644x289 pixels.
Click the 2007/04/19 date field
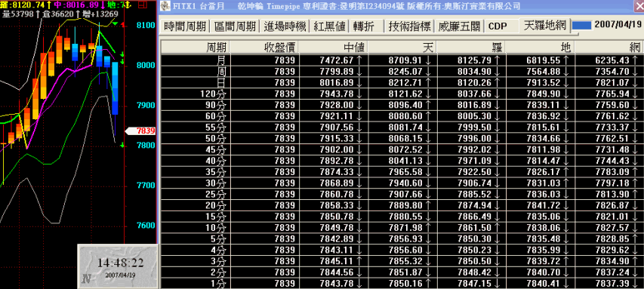click(x=618, y=25)
